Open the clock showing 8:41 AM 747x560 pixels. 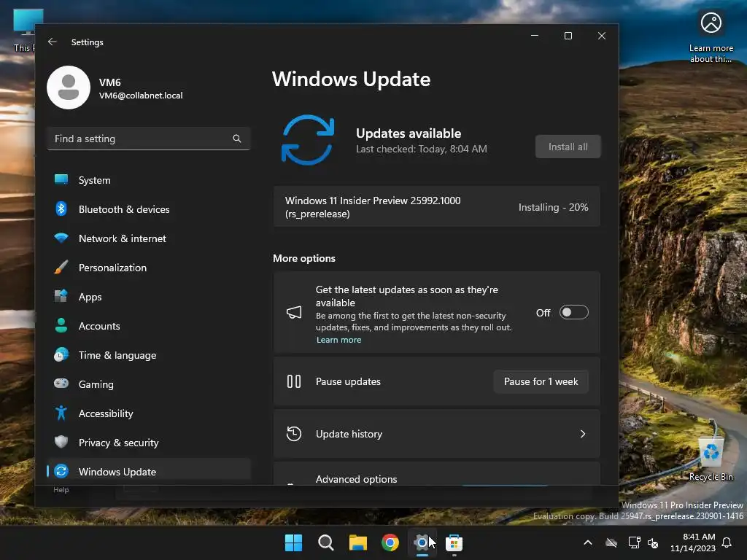pos(693,542)
